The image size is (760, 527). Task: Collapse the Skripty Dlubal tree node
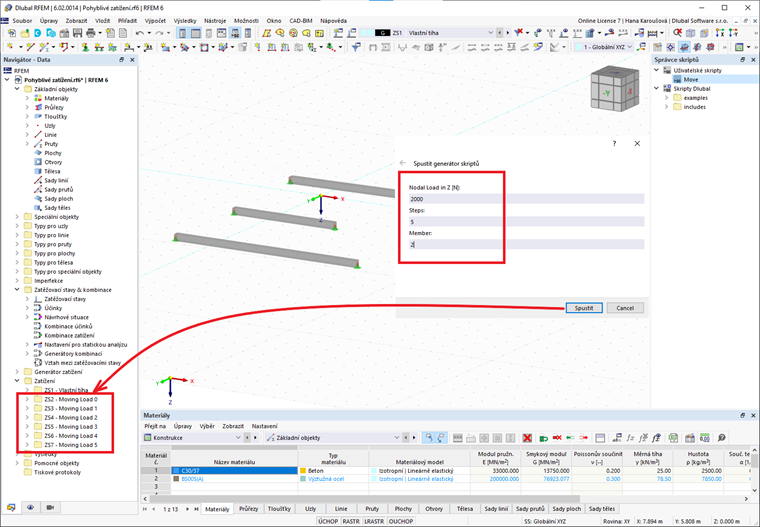click(657, 89)
